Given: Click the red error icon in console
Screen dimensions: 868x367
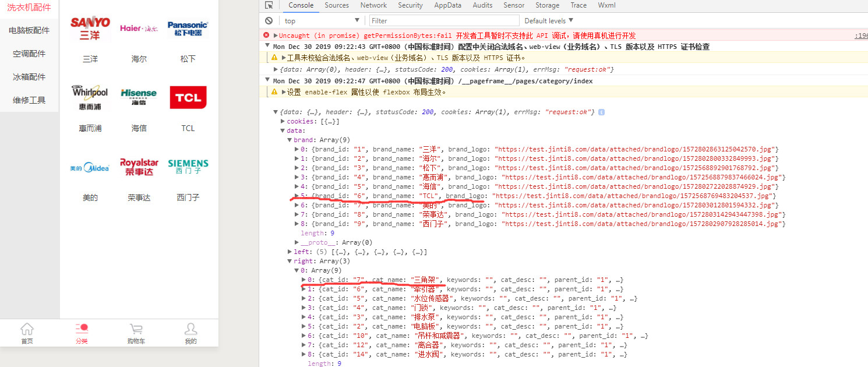Looking at the screenshot, I should [x=266, y=36].
